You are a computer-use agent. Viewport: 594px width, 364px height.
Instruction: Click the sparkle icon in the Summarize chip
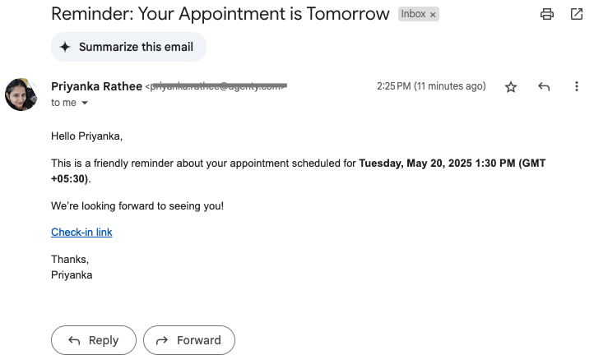point(65,47)
